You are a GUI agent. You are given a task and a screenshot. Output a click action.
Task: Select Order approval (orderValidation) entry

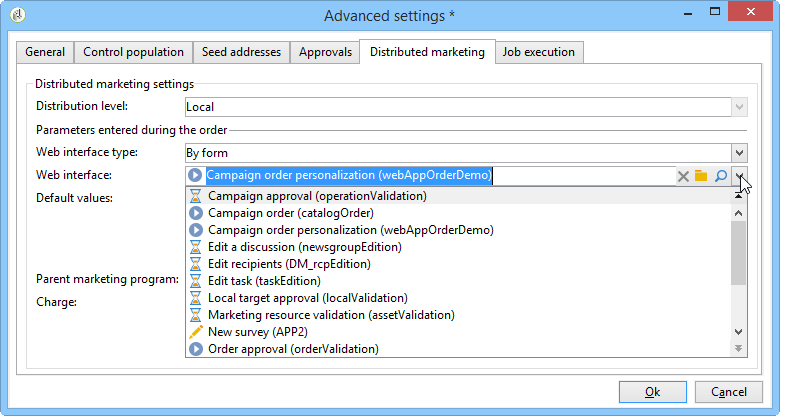tap(293, 349)
